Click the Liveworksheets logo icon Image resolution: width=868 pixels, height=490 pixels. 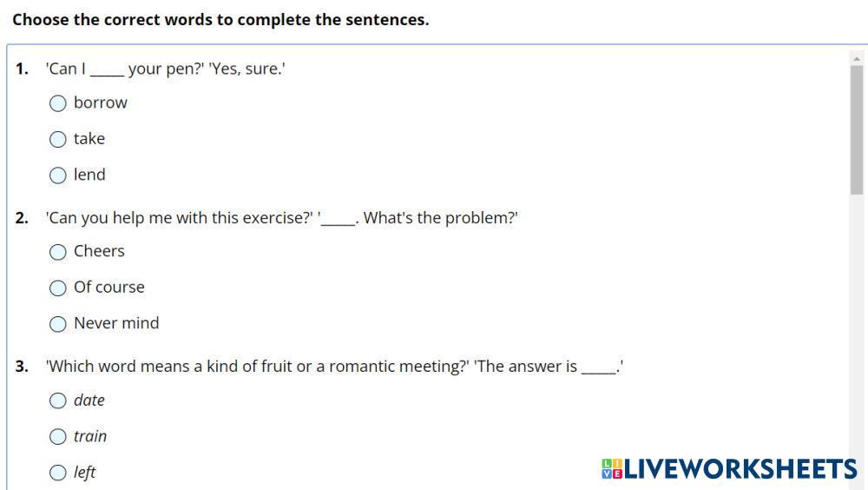pyautogui.click(x=611, y=469)
